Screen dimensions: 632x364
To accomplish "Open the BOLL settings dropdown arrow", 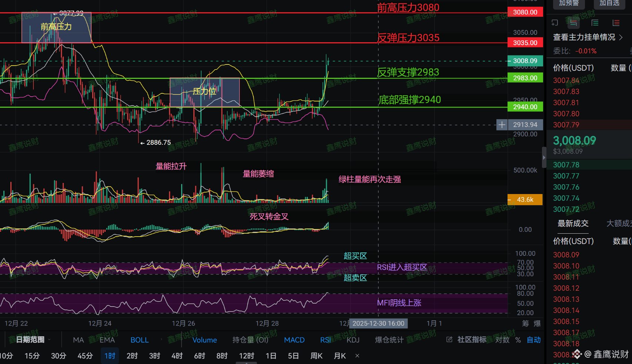I will [161, 338].
